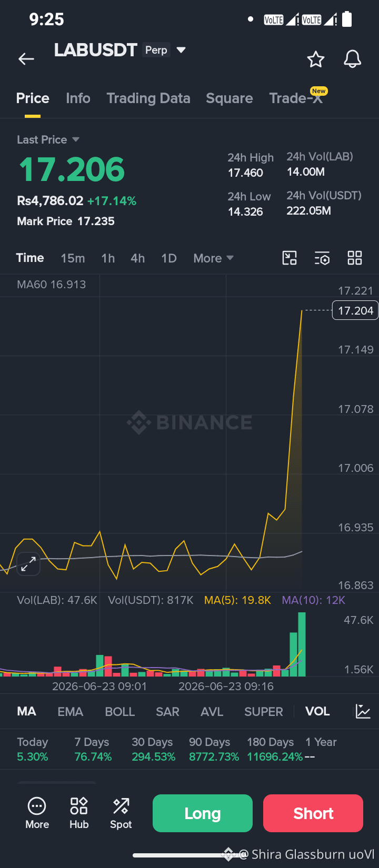Toggle the BOLL indicator
This screenshot has width=379, height=868.
[120, 712]
